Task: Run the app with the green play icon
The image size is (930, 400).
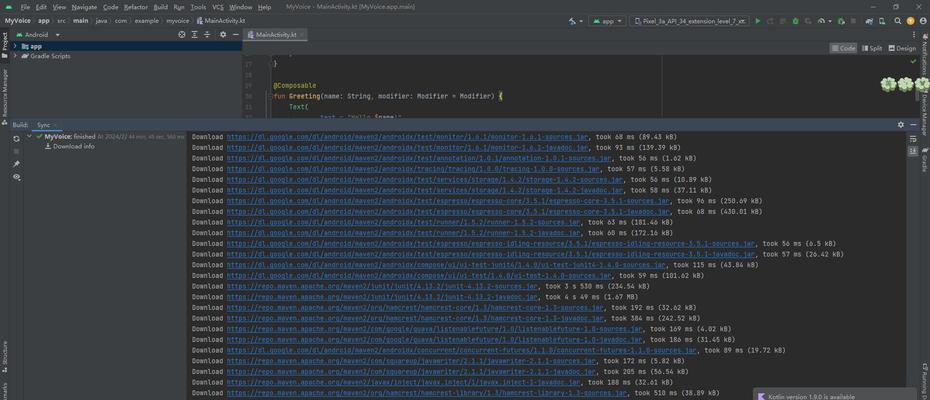Action: [757, 21]
